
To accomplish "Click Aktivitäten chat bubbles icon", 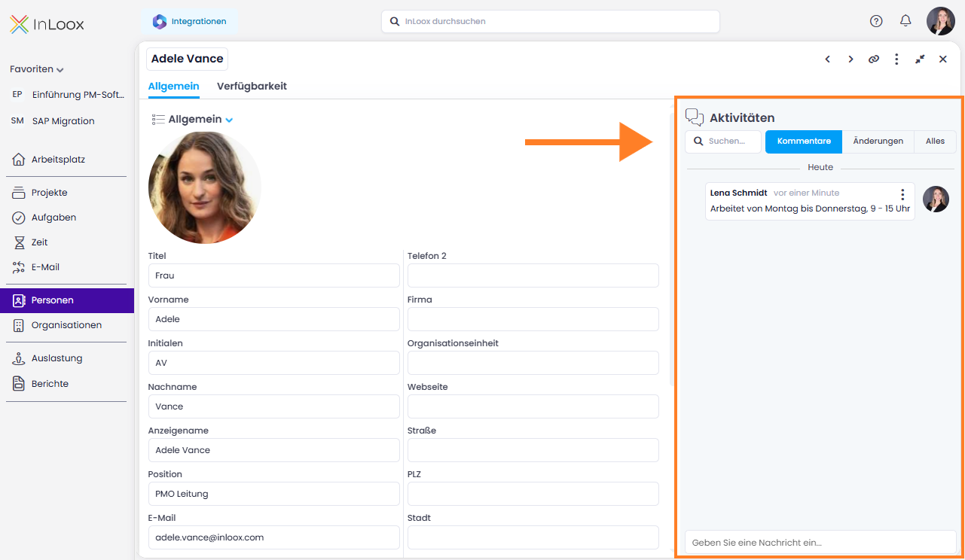I will click(695, 117).
